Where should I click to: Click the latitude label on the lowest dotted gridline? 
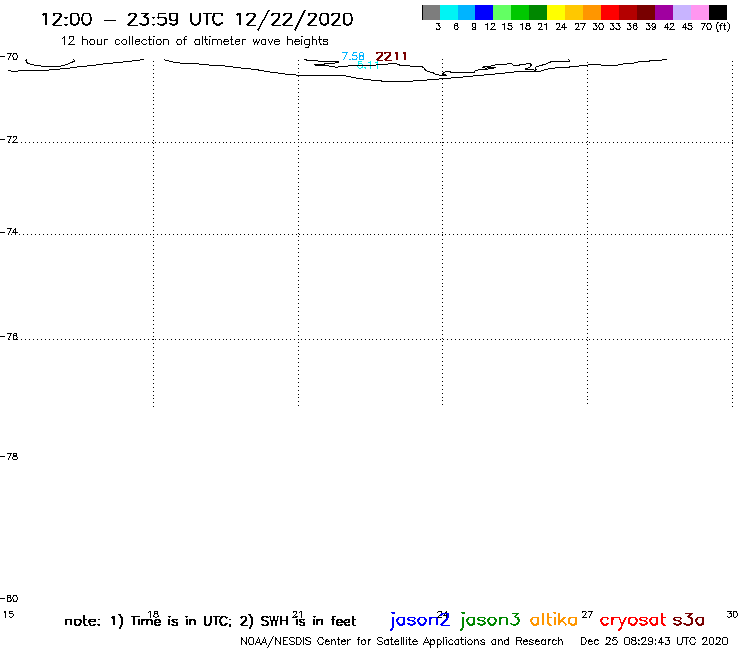tap(9, 337)
